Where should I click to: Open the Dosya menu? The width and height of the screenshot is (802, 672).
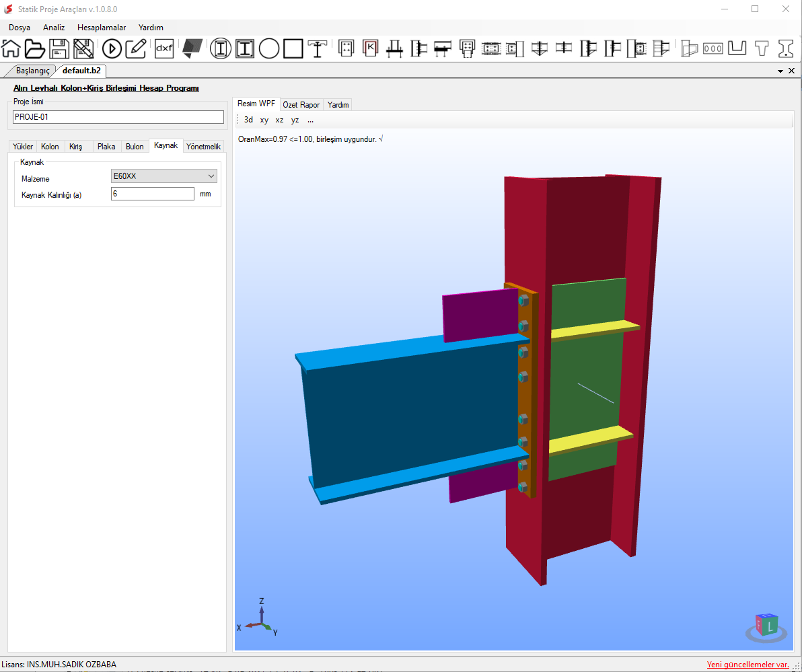click(20, 28)
